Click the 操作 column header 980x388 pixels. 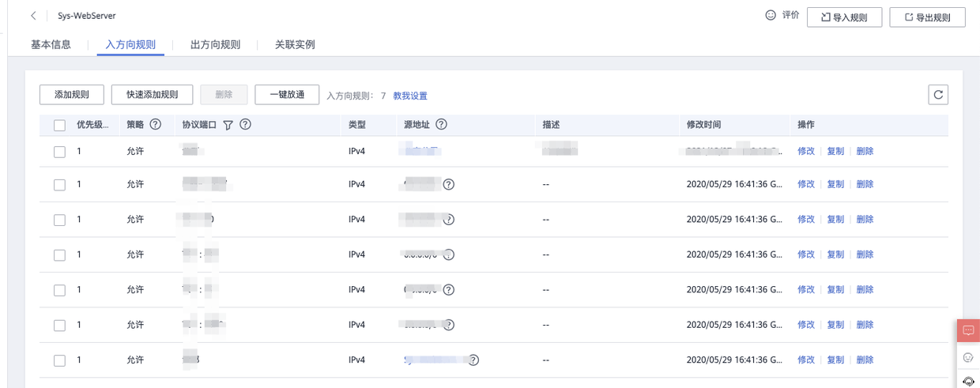click(x=806, y=125)
